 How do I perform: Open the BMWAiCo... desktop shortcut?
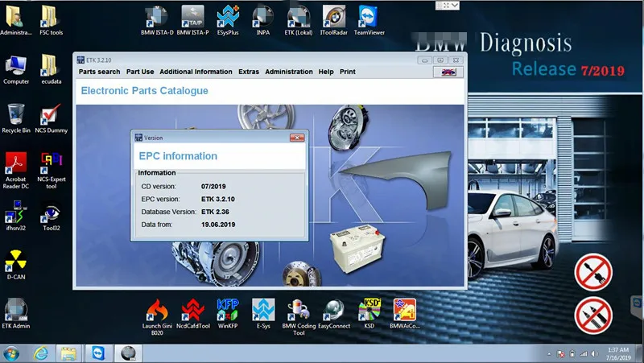[x=405, y=313]
